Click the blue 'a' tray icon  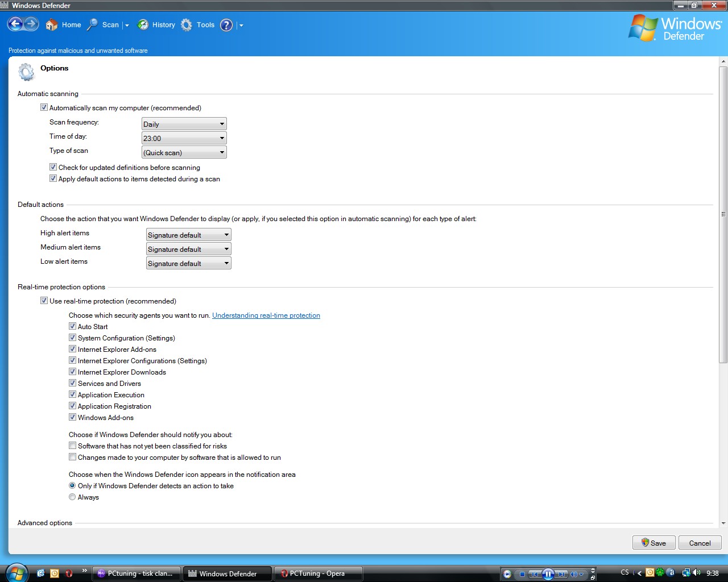tap(671, 573)
